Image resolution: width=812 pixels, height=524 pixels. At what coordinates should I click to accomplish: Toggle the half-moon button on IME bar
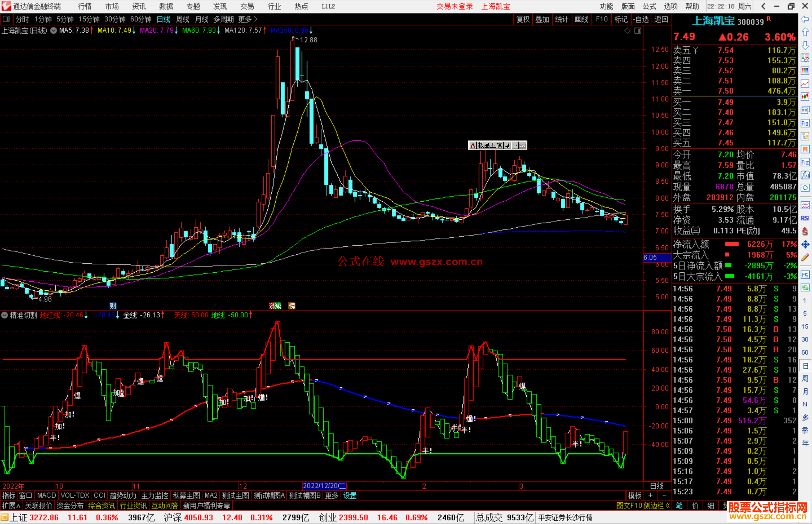tap(507, 145)
